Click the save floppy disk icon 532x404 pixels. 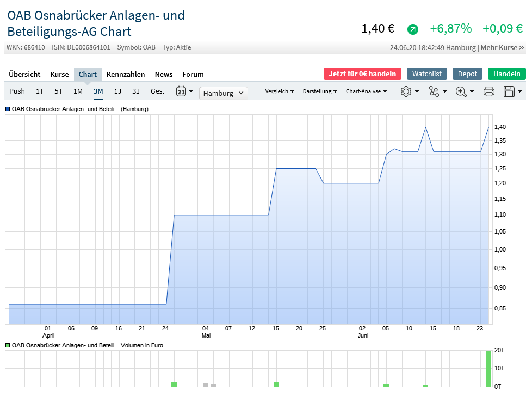pos(509,91)
